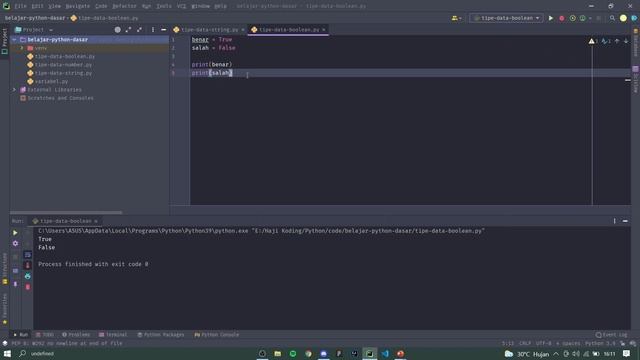Open the Python interpreter selector in status bar
The width and height of the screenshot is (640, 360).
[x=600, y=343]
